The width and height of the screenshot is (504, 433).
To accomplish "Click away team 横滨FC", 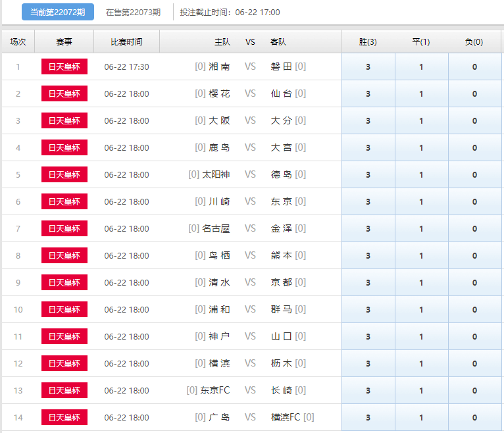I will (x=286, y=418).
